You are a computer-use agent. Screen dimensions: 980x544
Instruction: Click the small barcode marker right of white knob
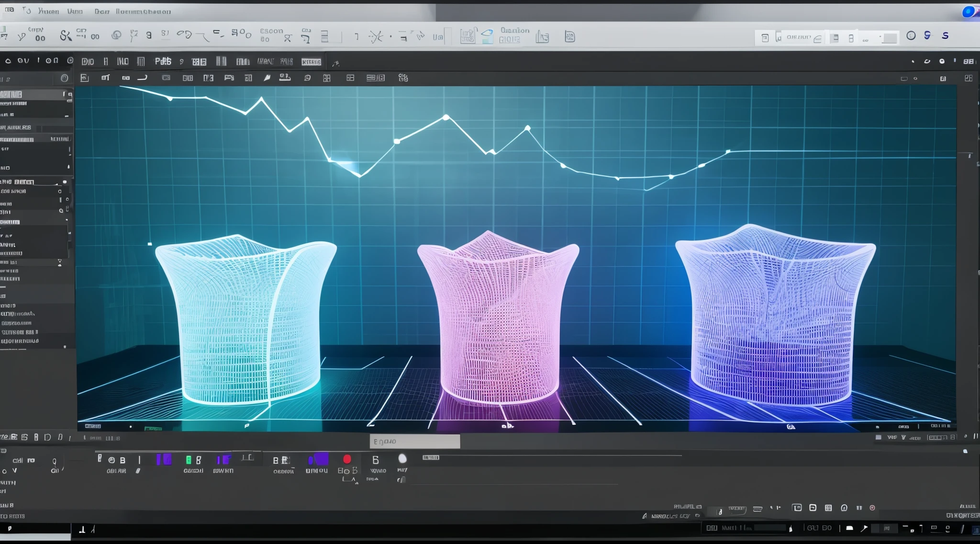point(431,458)
